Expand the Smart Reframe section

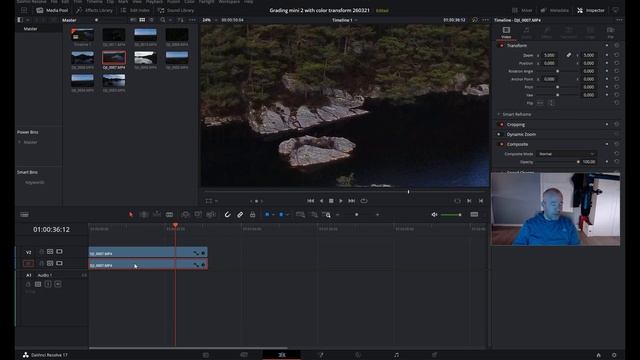pyautogui.click(x=499, y=114)
